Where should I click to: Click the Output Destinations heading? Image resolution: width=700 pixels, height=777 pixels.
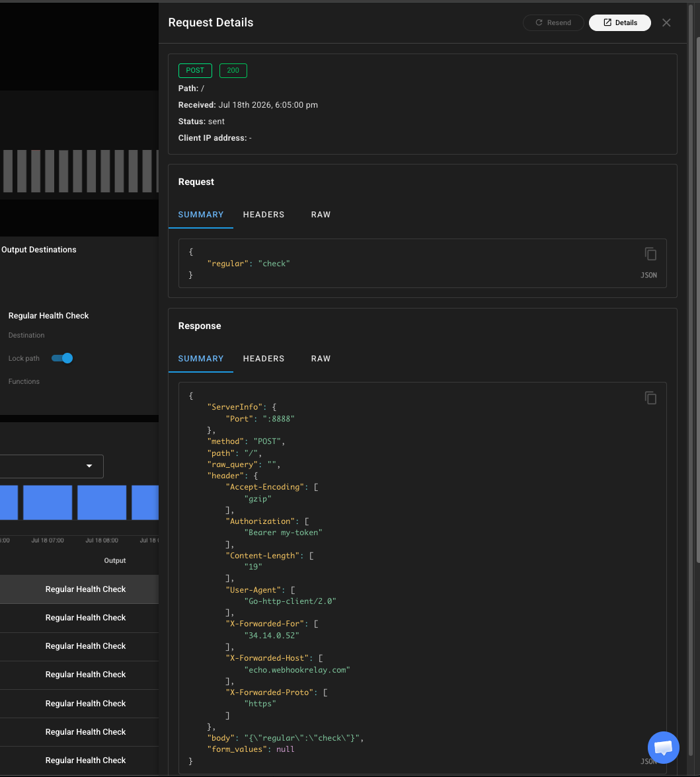pos(38,250)
